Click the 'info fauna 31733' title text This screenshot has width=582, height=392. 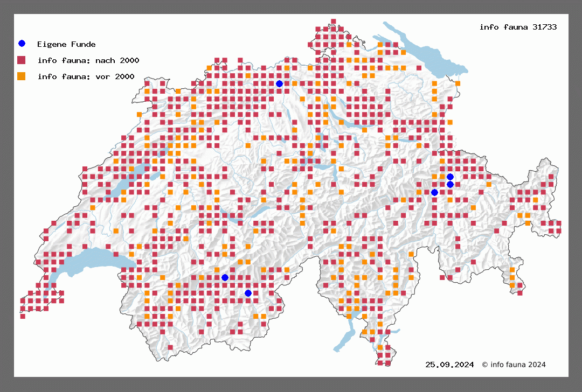518,26
